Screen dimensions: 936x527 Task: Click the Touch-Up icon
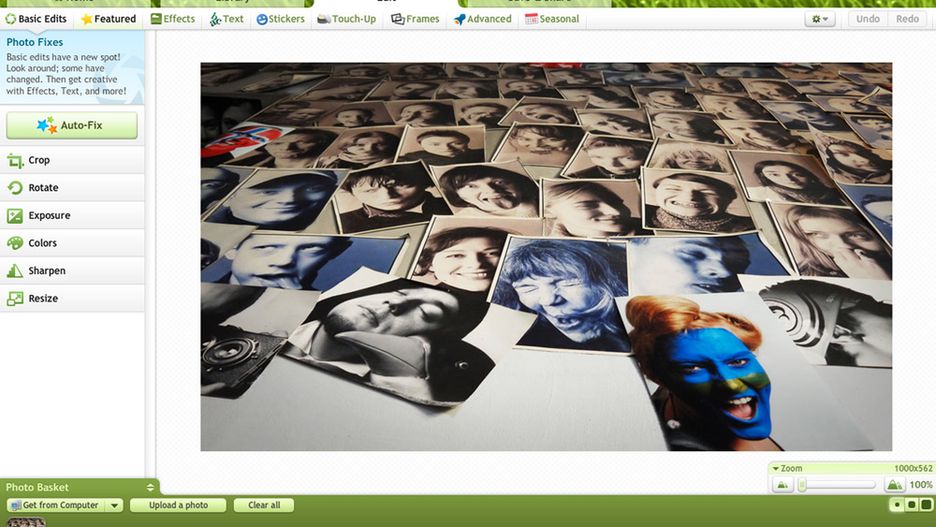coord(324,19)
